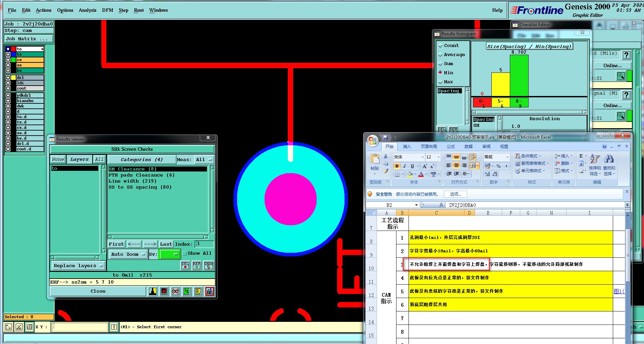644x344 pixels.
Task: Click the black-yellow silhouette icon beside Close
Action: pyautogui.click(x=153, y=291)
